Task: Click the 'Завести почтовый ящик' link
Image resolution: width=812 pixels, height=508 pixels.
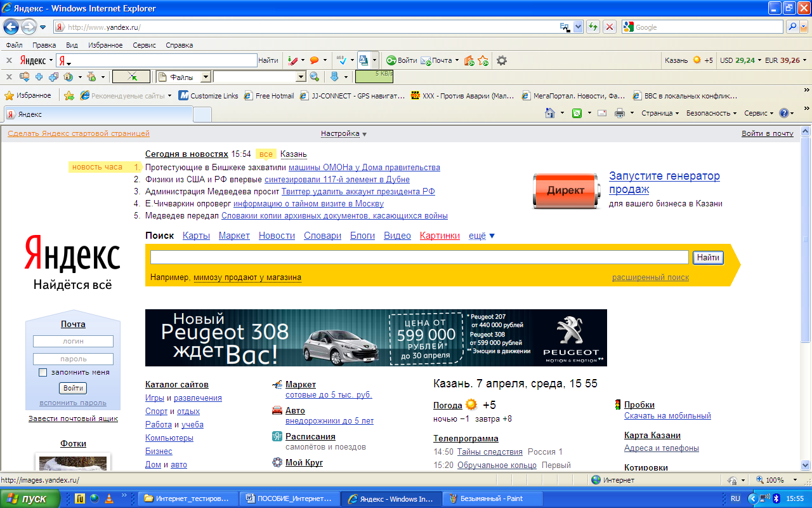Action: (x=73, y=418)
